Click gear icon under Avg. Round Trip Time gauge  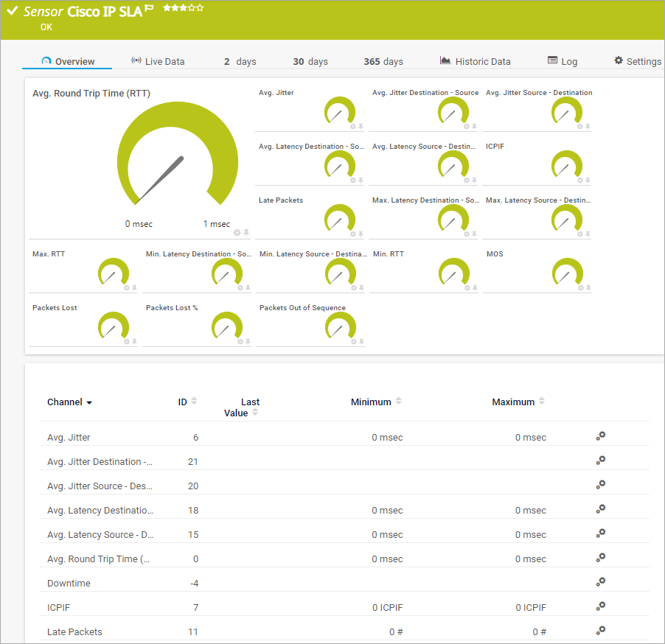pos(237,233)
